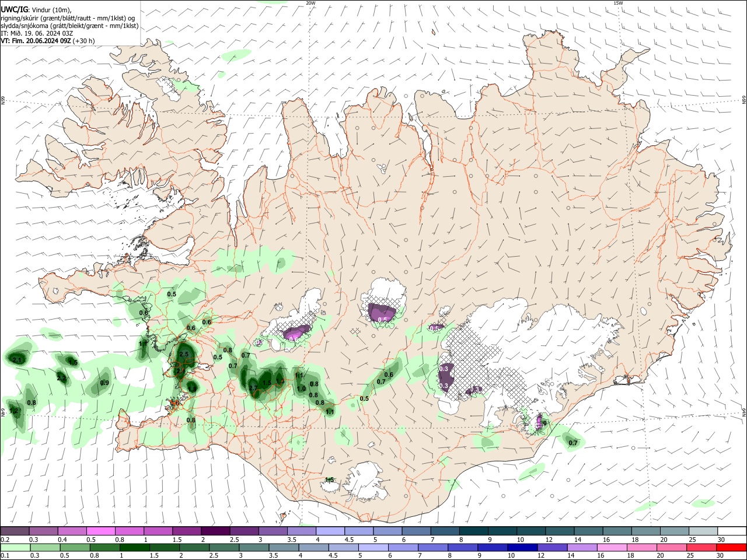Click the 1.3 rainfall value on map
Viewport: 747px width, 560px height.
pyautogui.click(x=280, y=381)
